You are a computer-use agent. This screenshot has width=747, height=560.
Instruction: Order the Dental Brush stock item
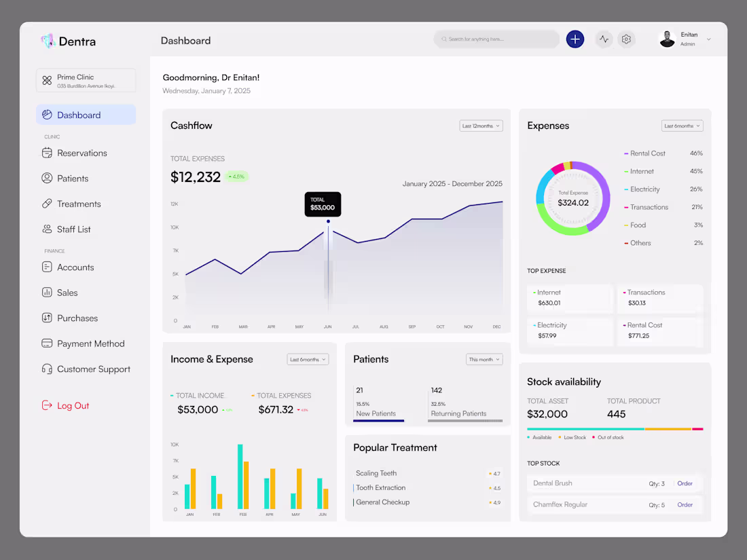click(x=685, y=483)
